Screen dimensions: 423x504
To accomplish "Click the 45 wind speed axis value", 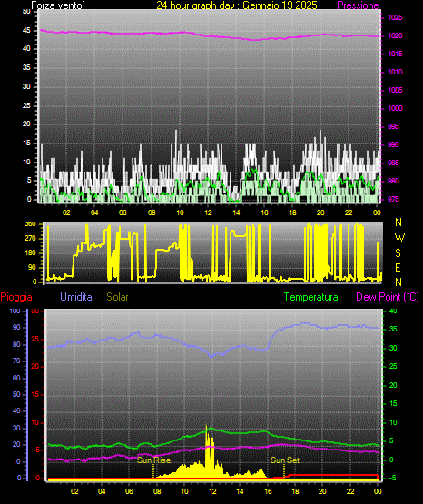I will pyautogui.click(x=26, y=31).
